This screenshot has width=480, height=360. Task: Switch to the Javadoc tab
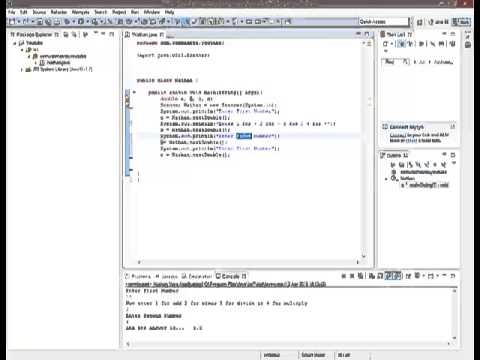pyautogui.click(x=167, y=276)
